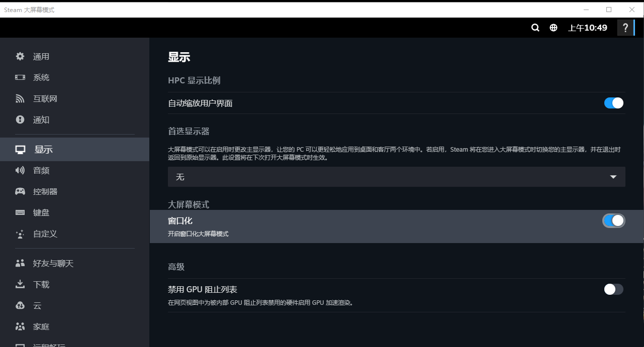
Task: Click the system icon beside 系统
Action: point(20,77)
